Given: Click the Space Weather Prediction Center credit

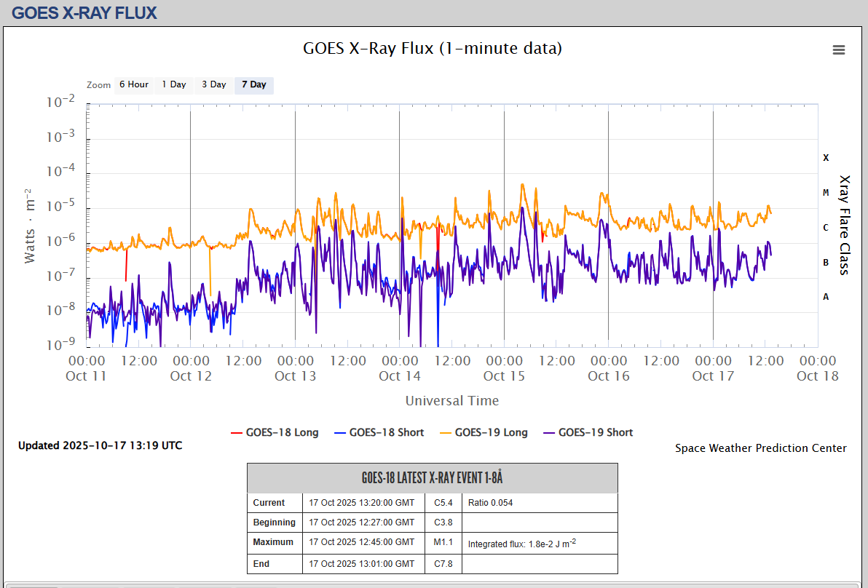Looking at the screenshot, I should (760, 448).
